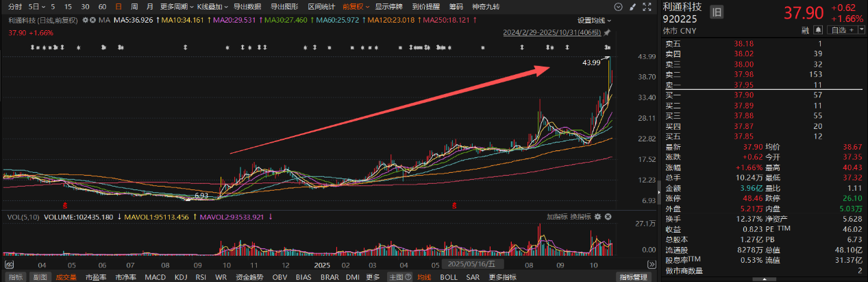Toggle the 均线 overlay on the main chart
Image resolution: width=868 pixels, height=282 pixels.
pos(425,277)
